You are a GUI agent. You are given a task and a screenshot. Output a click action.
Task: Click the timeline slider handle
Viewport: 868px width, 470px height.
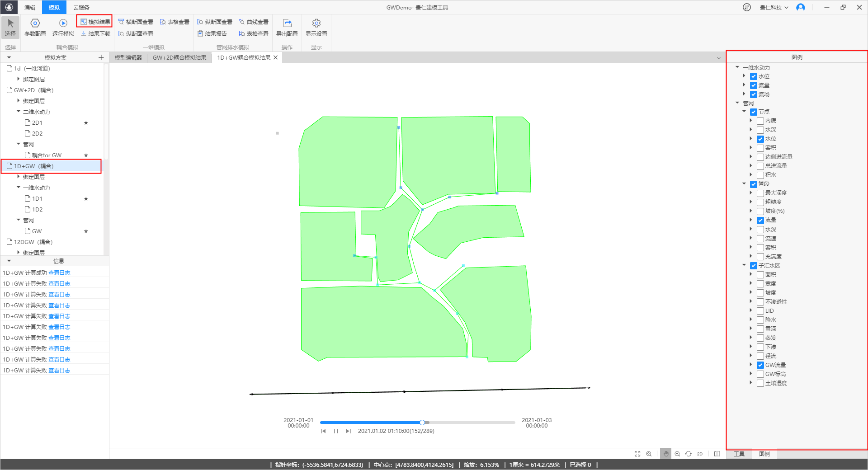pos(422,423)
